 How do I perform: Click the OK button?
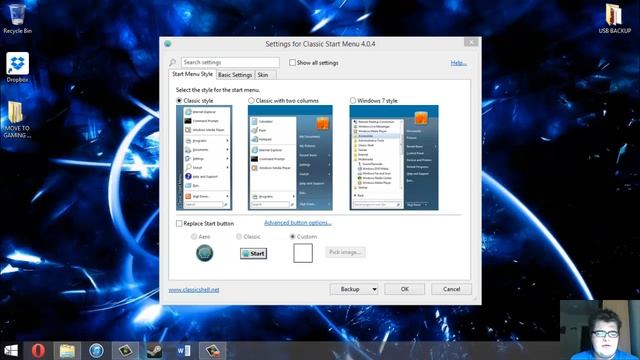point(404,289)
